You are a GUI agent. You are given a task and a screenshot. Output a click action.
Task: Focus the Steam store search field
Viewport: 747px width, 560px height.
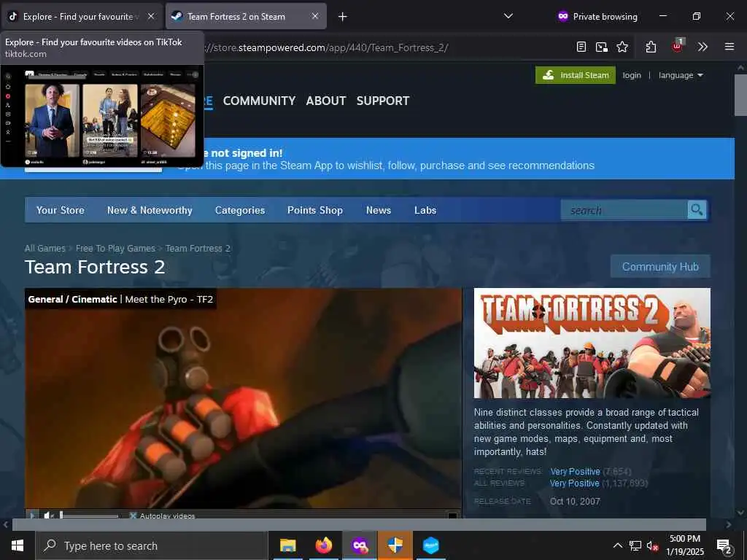[624, 210]
